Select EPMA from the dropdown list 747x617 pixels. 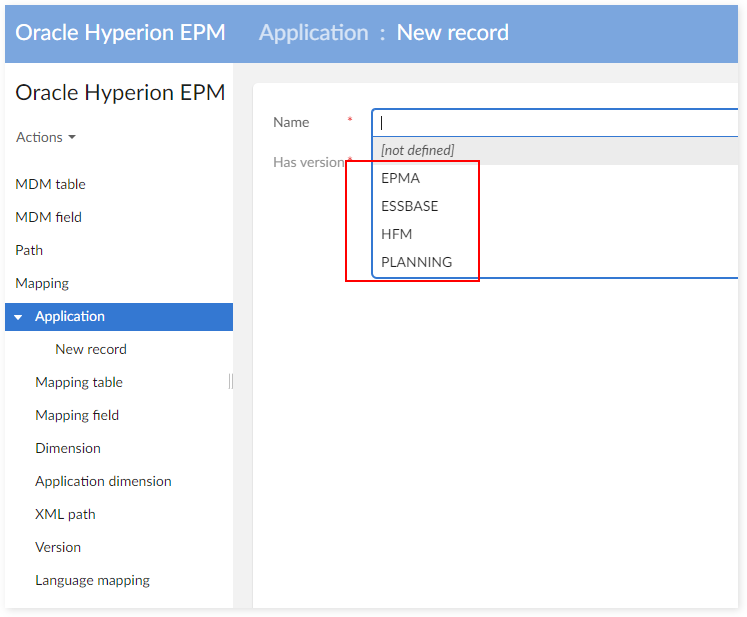(x=401, y=178)
